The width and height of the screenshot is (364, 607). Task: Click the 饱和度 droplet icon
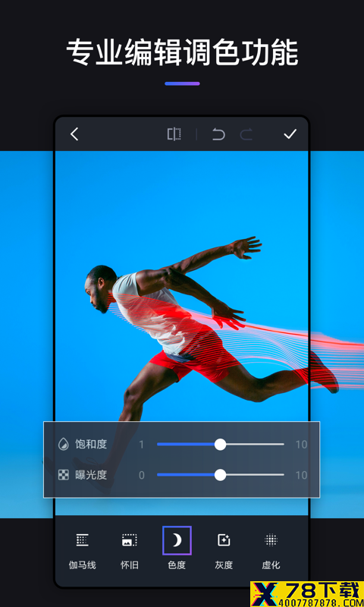coord(63,444)
